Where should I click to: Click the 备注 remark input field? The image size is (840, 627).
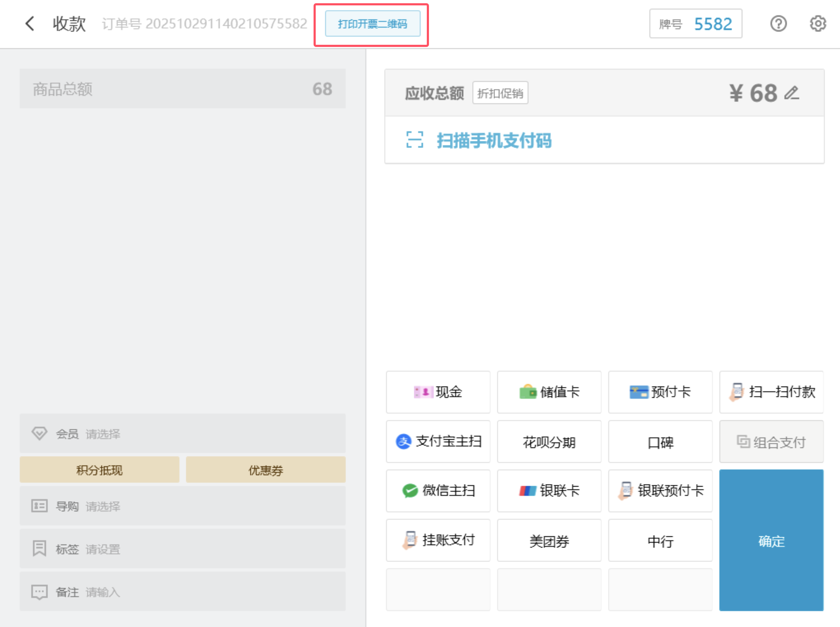(182, 592)
